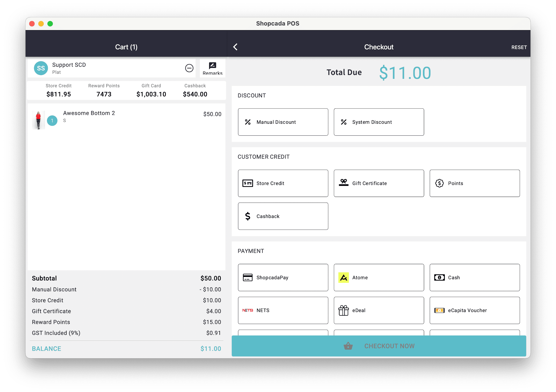Click the Awesome Bottom 2 item name

(89, 113)
